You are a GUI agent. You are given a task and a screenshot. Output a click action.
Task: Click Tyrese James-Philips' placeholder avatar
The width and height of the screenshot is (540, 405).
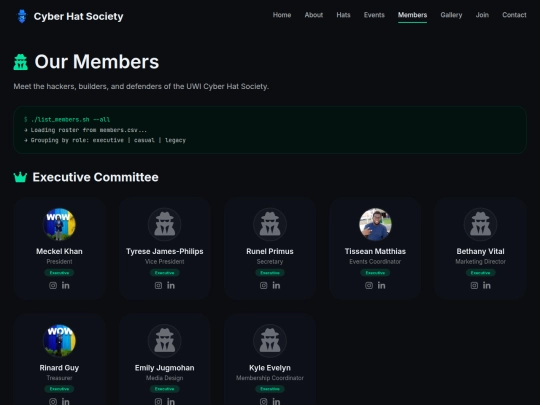coord(165,224)
